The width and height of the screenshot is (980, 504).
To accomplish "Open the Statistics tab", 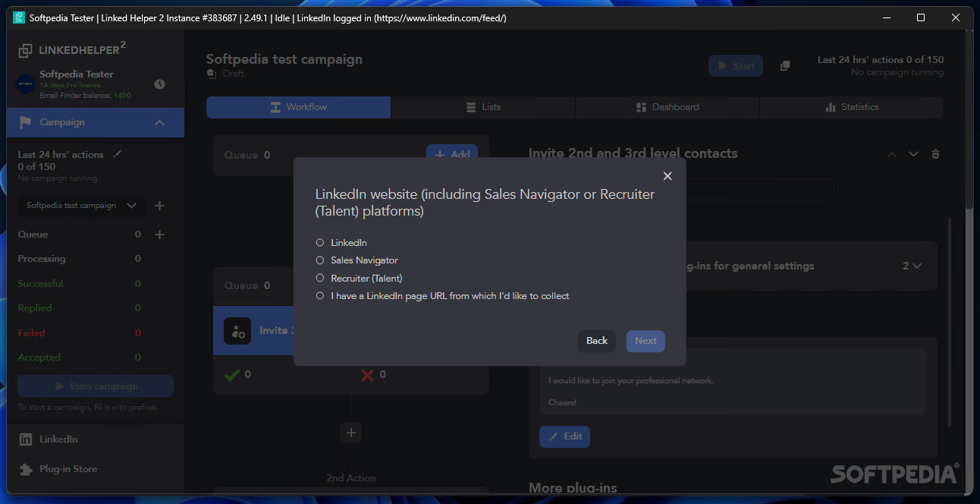I will 852,107.
